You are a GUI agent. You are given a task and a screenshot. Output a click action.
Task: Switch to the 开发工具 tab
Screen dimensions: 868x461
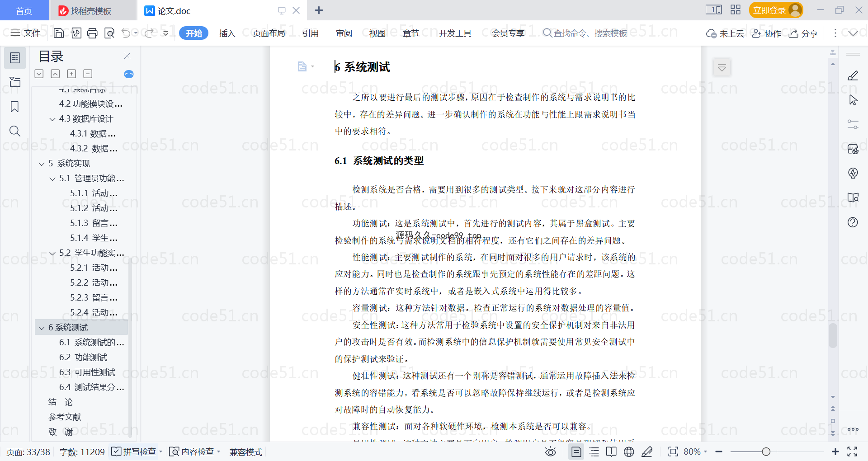(x=455, y=33)
